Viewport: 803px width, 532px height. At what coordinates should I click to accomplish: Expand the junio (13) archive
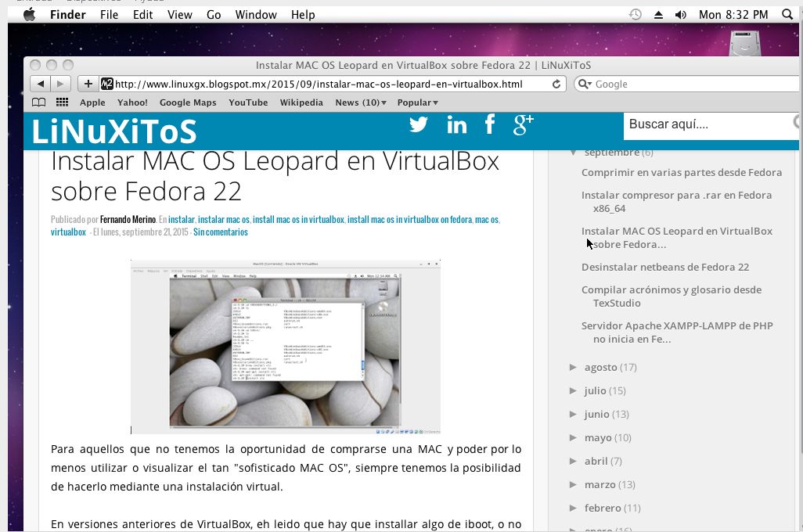pos(573,414)
